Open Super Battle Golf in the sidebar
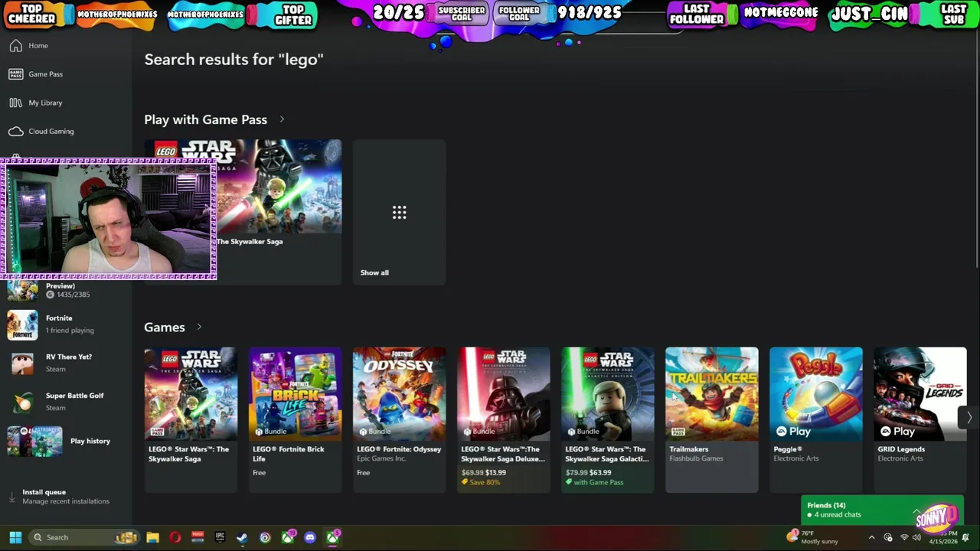This screenshot has height=551, width=980. (x=66, y=402)
